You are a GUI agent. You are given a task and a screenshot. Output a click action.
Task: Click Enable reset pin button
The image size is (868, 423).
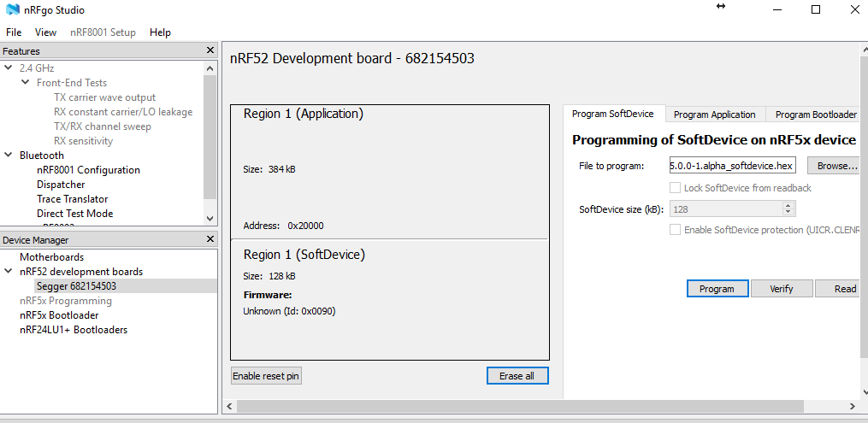coord(266,376)
